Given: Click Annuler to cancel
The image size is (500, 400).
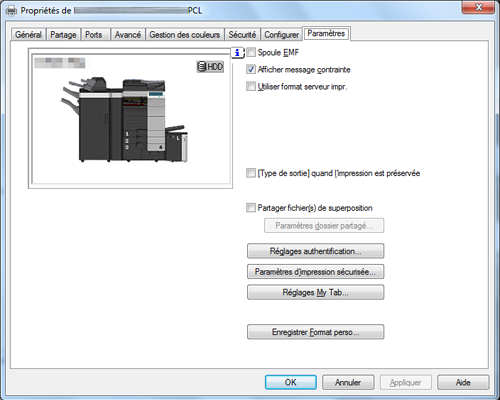Looking at the screenshot, I should (348, 382).
